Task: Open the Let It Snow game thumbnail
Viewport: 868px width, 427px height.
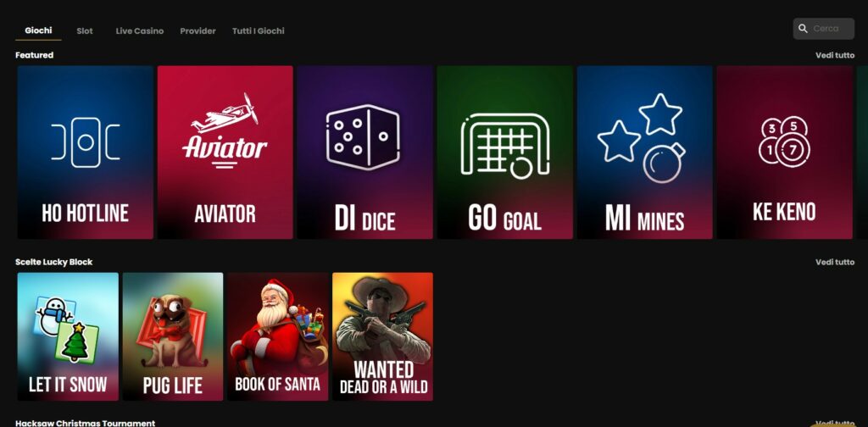Action: click(68, 336)
